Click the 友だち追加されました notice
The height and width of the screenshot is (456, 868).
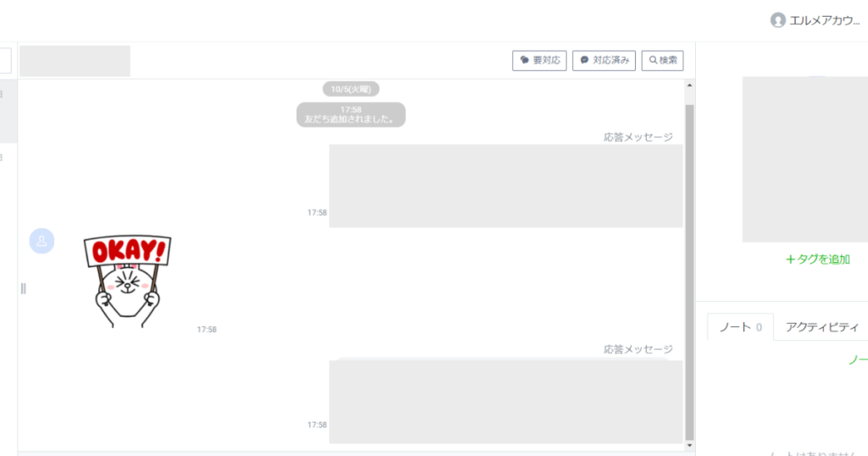coord(351,114)
